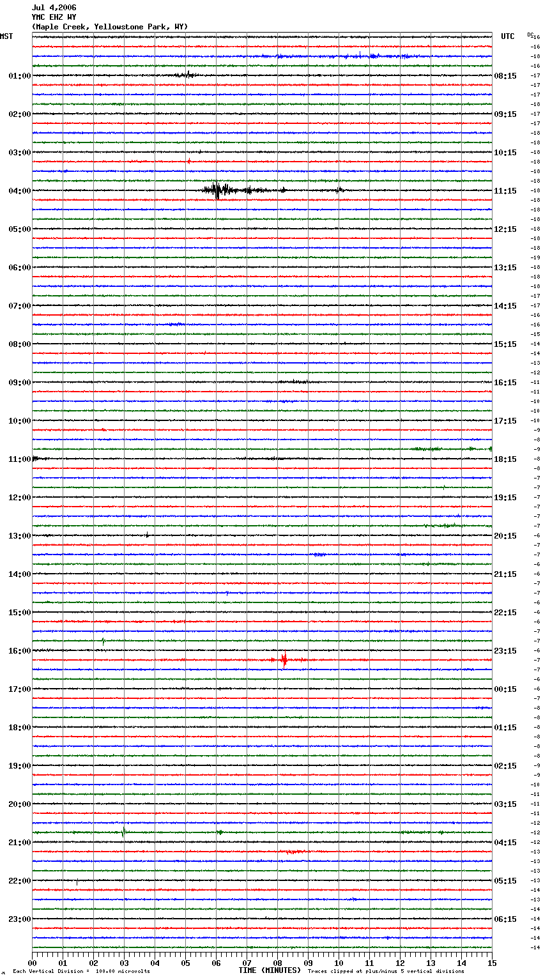Click the '08' minute tick label
The width and height of the screenshot is (543, 980).
[x=277, y=963]
